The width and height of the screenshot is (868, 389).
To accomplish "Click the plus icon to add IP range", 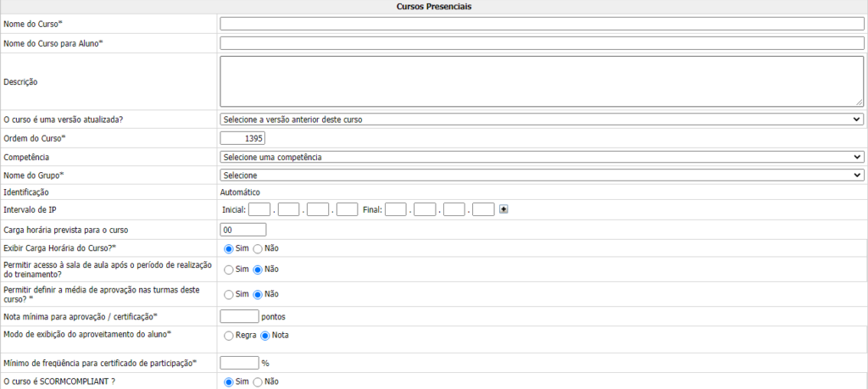I will click(504, 209).
